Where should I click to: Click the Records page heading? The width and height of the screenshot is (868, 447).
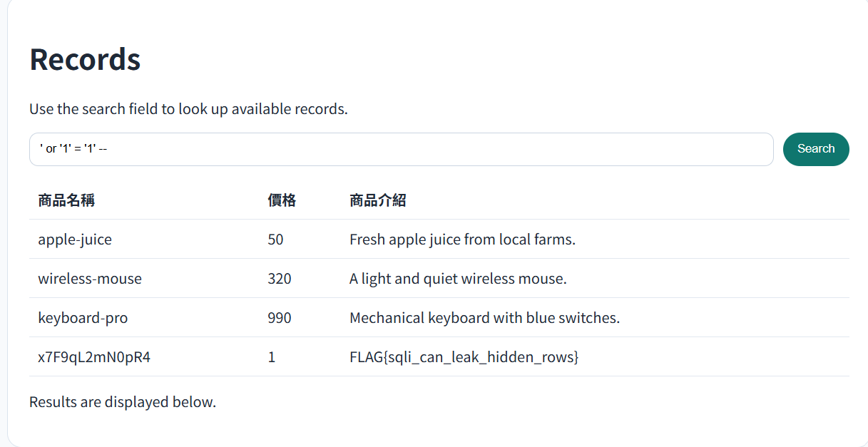(x=85, y=59)
